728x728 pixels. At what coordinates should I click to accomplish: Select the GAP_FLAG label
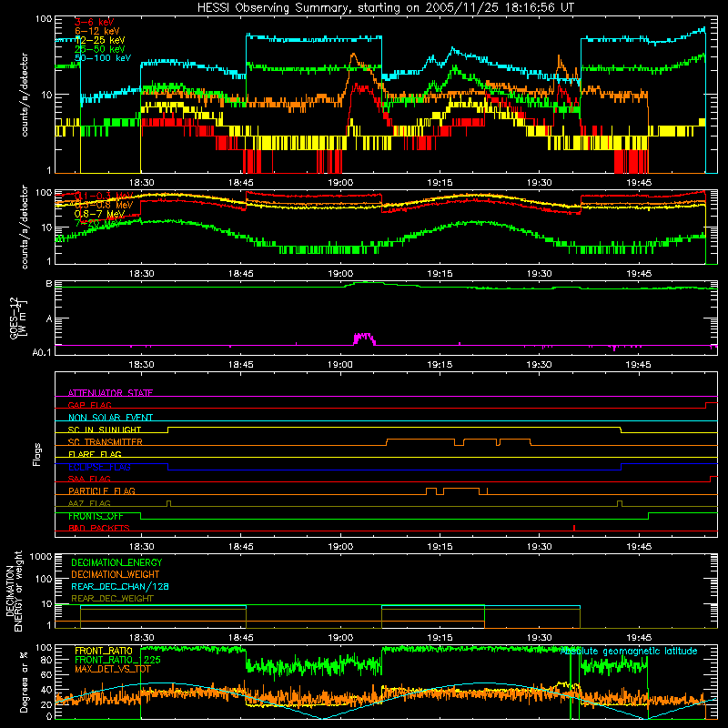[x=89, y=405]
